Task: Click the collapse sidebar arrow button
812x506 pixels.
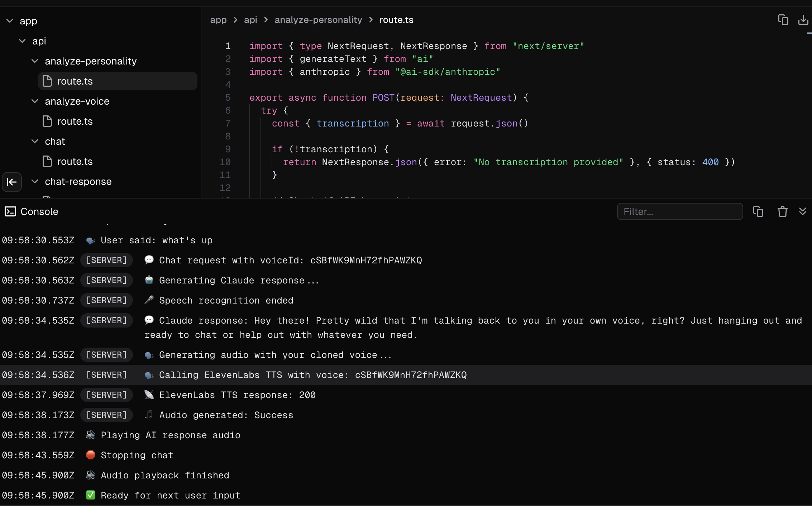Action: 12,182
